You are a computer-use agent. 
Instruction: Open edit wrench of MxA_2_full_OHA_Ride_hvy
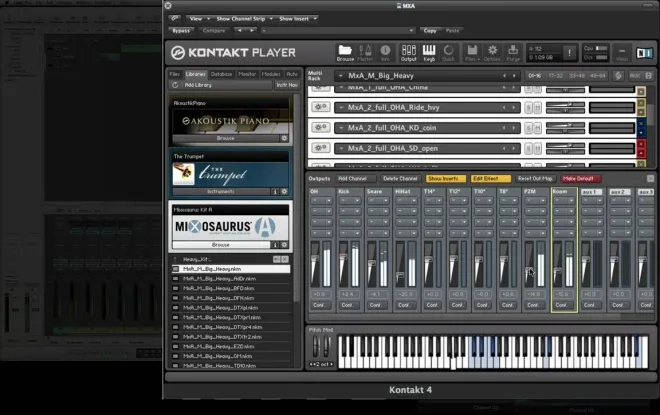(x=321, y=107)
